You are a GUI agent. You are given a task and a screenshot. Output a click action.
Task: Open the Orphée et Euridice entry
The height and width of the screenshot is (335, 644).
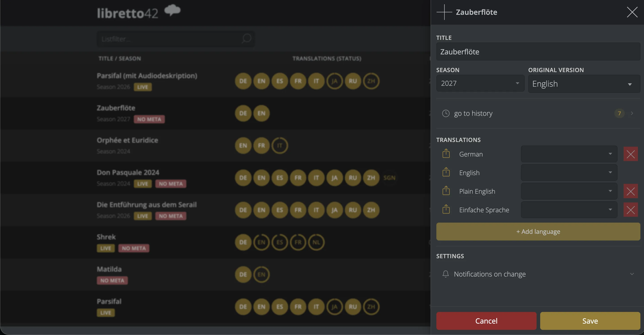pos(128,140)
